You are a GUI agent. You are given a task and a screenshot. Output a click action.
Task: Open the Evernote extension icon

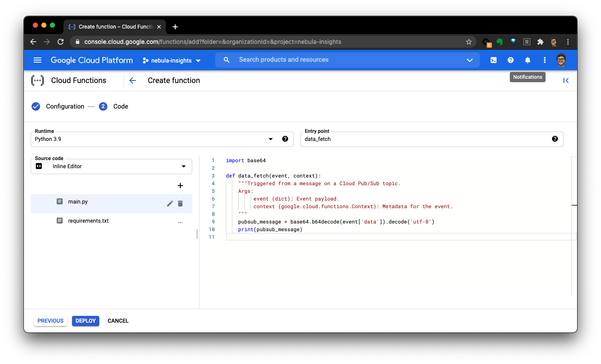point(500,42)
